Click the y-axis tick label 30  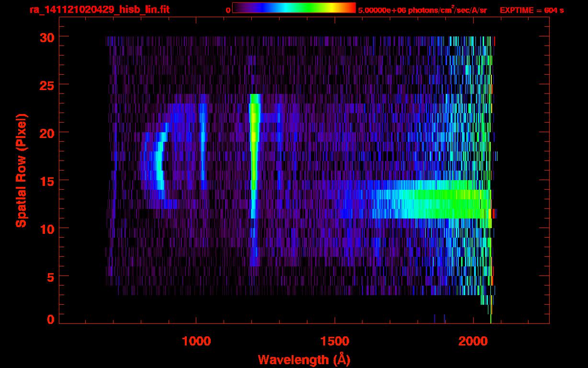[x=46, y=37]
